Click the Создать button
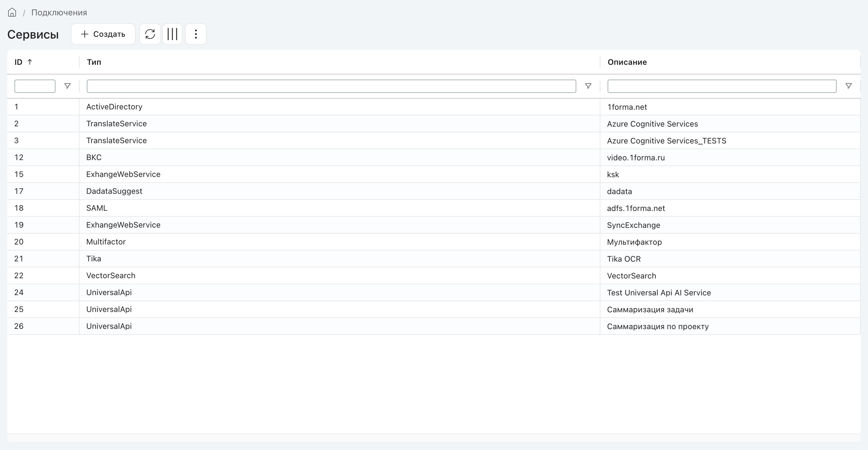This screenshot has width=868, height=450. pos(103,34)
